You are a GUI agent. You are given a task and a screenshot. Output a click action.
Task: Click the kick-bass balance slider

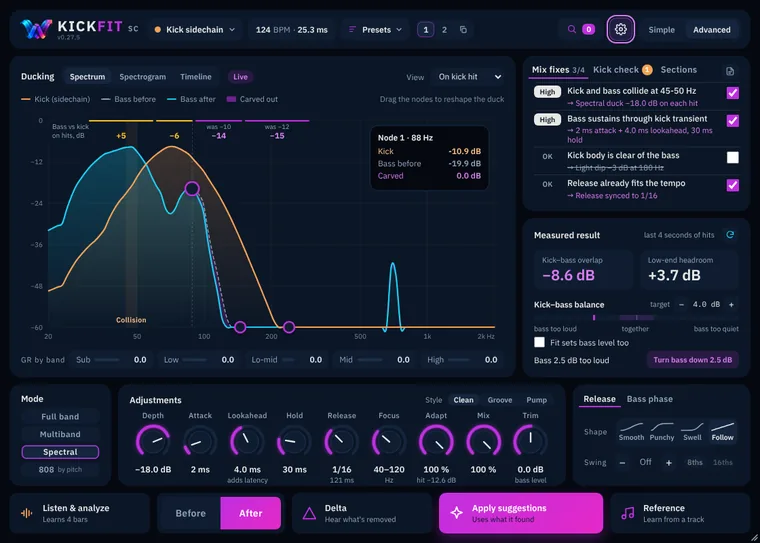click(x=636, y=318)
